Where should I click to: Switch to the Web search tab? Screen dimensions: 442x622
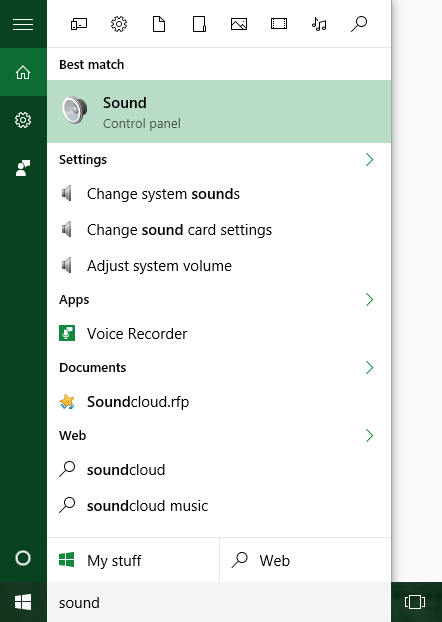coord(305,560)
